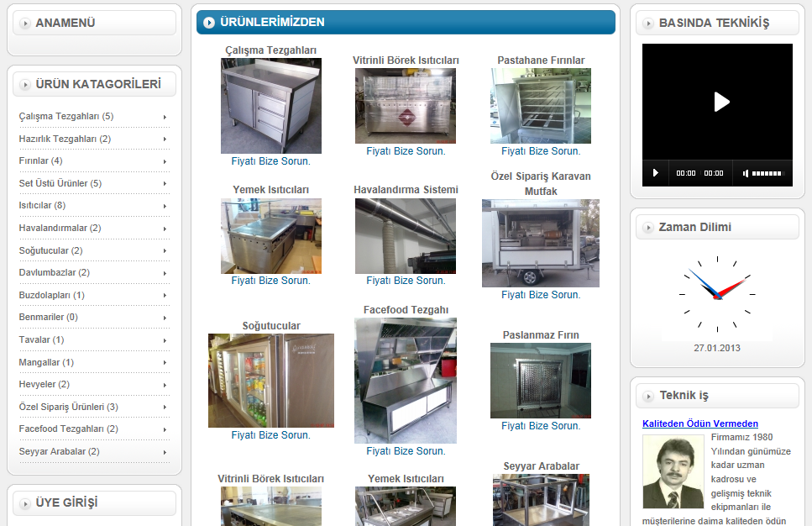Viewport: 812px width, 526px height.
Task: Expand the Isıtıcılar (8) category arrow
Action: click(x=165, y=206)
